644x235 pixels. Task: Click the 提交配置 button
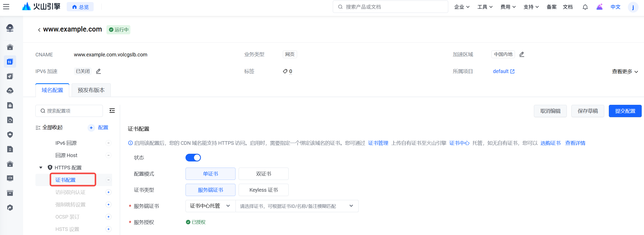point(625,111)
